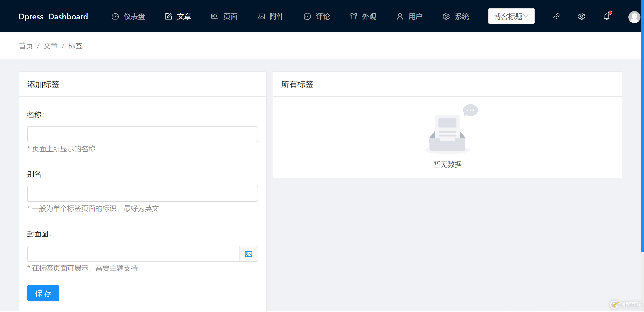Screen dimensions: 644x312
Task: Click the 文章 breadcrumb link
Action: pos(51,46)
